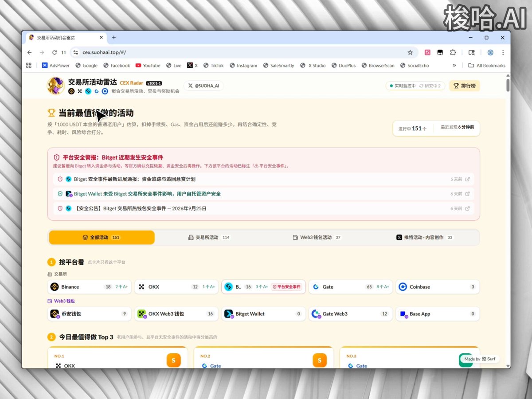The width and height of the screenshot is (532, 399).
Task: Open the TikTok bookmark
Action: coord(213,65)
